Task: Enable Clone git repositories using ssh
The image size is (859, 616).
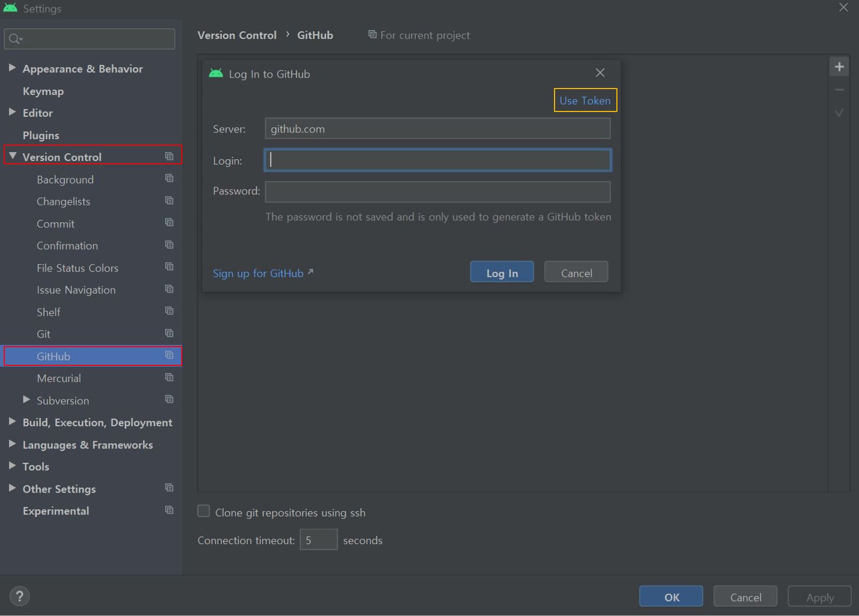Action: (204, 511)
